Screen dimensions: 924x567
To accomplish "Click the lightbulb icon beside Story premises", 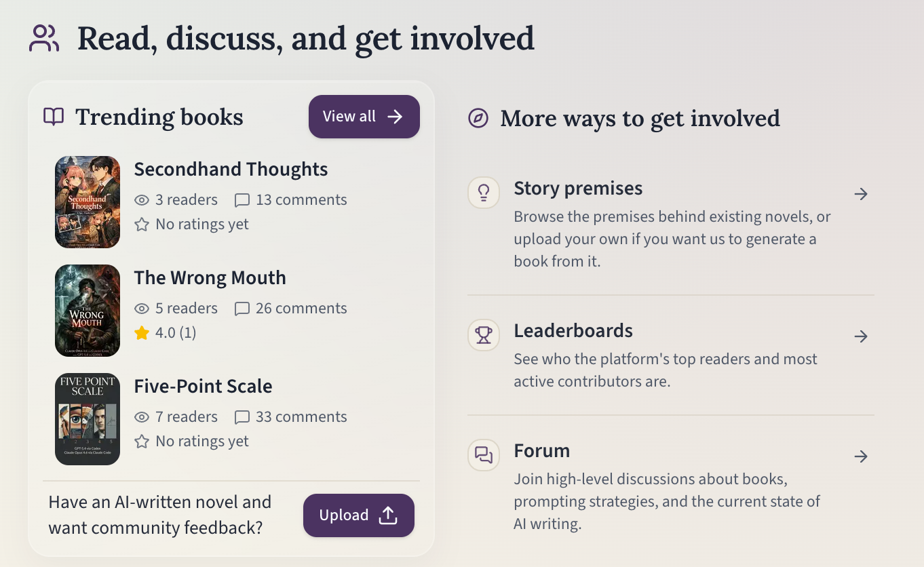I will point(484,193).
